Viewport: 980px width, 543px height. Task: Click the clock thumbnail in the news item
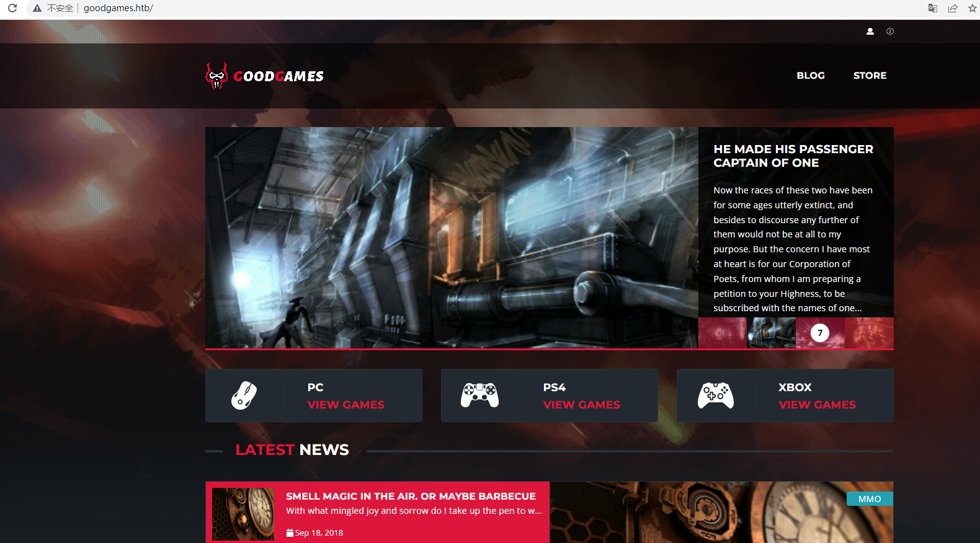coord(243,514)
